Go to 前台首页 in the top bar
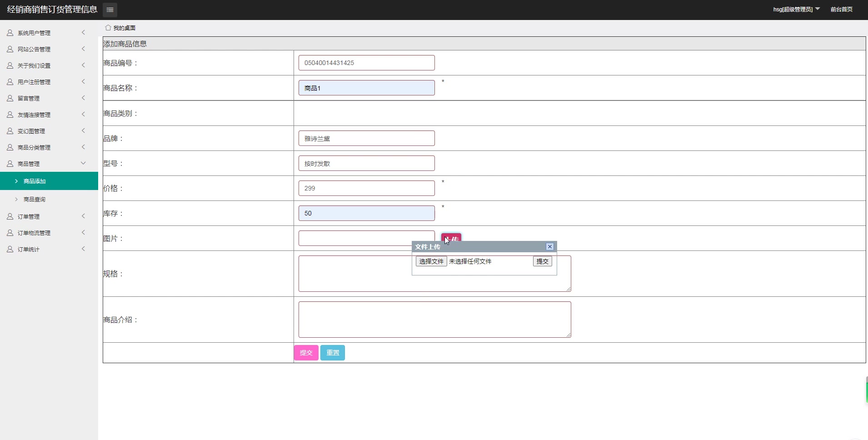868x440 pixels. point(842,9)
